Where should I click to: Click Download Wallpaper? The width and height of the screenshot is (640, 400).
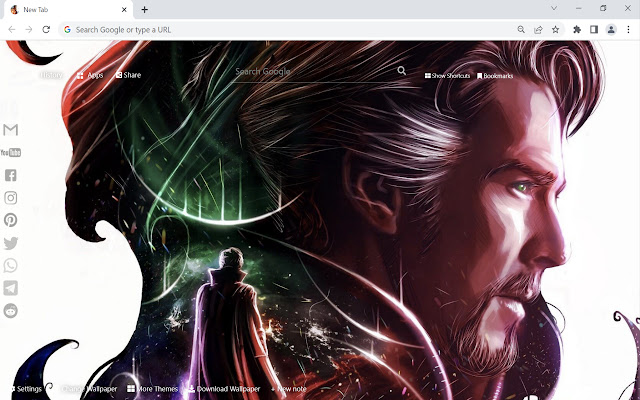pyautogui.click(x=224, y=389)
